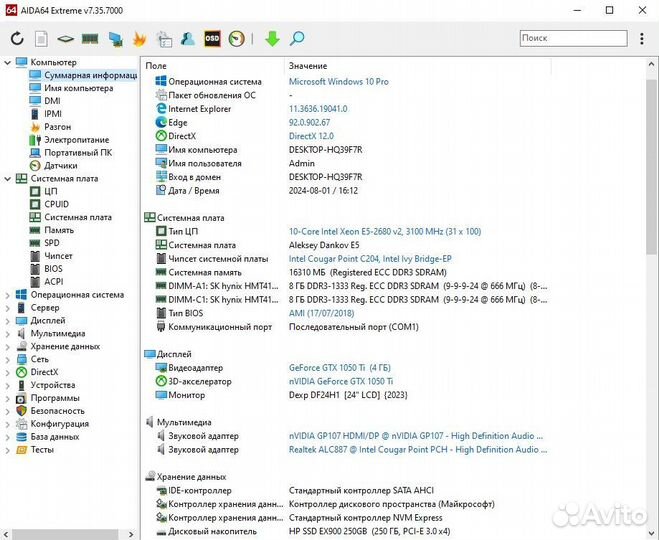This screenshot has width=659, height=540.
Task: Collapse the Системная плата tree node
Action: coord(7,179)
